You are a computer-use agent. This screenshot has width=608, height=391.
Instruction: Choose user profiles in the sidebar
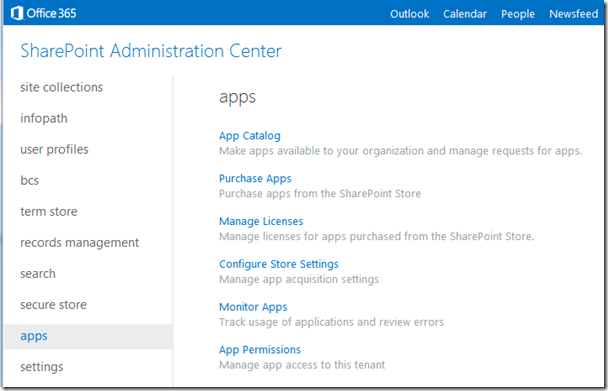54,149
